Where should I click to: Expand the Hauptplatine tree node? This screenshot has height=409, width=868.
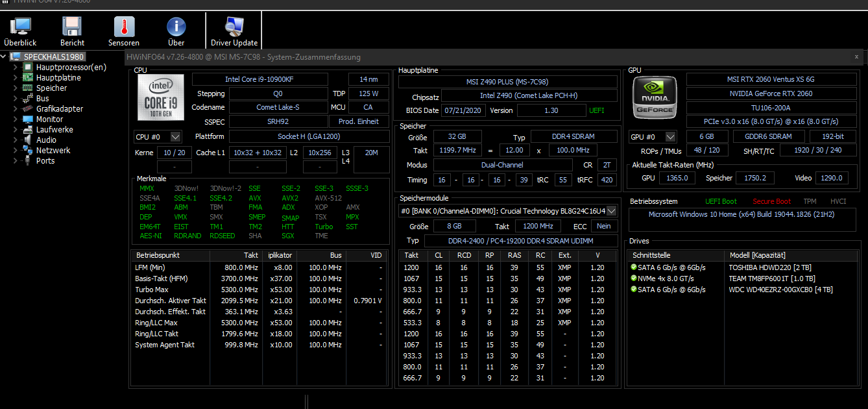coord(16,77)
